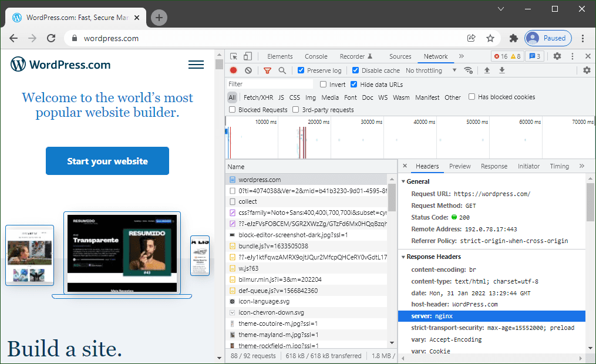Open the No throttling dropdown
596x364 pixels.
click(x=431, y=70)
